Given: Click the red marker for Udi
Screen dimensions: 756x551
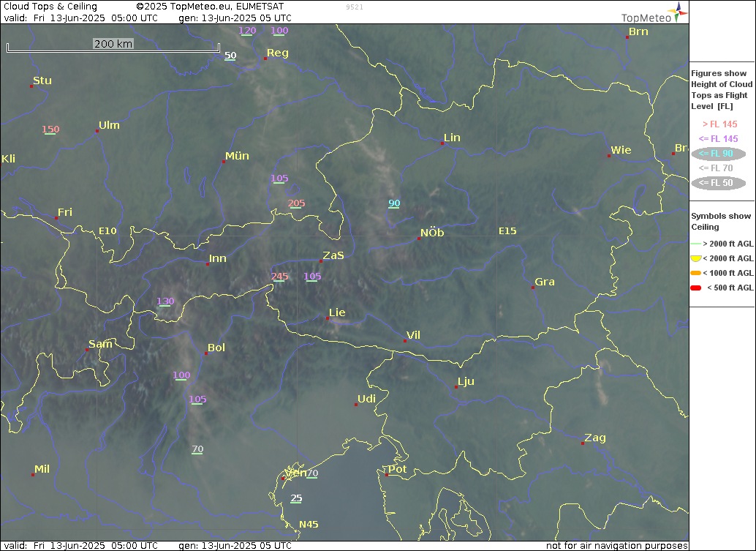Looking at the screenshot, I should (x=356, y=405).
